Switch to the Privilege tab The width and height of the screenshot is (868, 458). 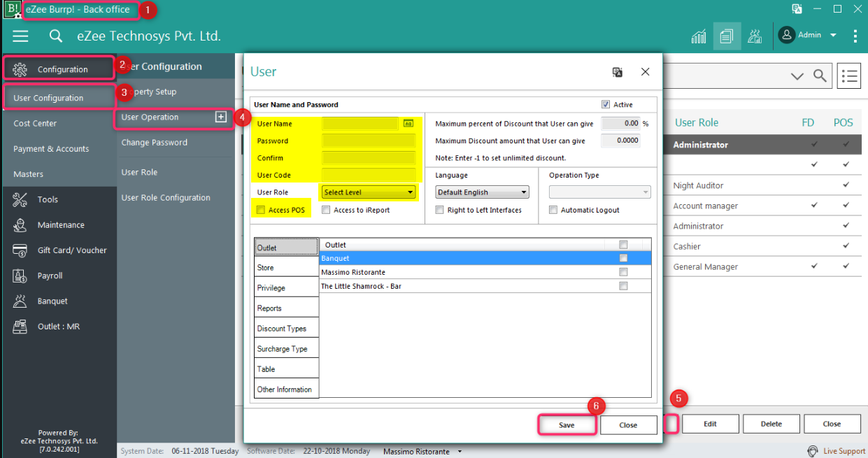286,288
